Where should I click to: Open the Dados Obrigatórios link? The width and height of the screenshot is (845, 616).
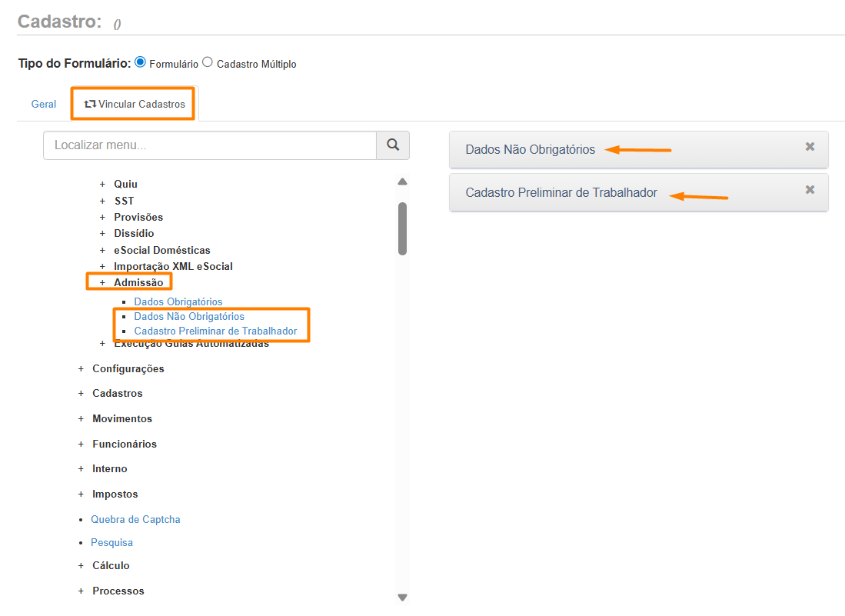(178, 301)
